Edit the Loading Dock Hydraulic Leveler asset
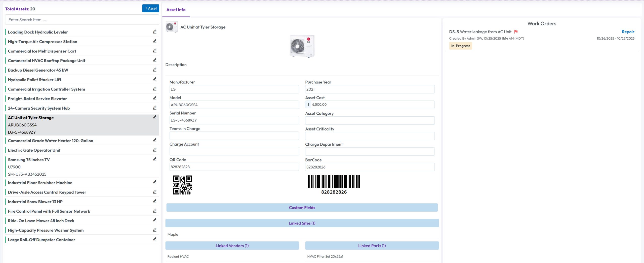Viewport: 644px width, 263px height. pos(155,31)
